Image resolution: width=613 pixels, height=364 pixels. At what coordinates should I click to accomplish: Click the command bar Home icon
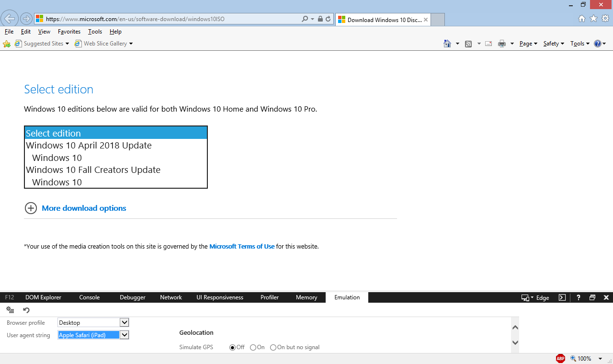point(447,44)
